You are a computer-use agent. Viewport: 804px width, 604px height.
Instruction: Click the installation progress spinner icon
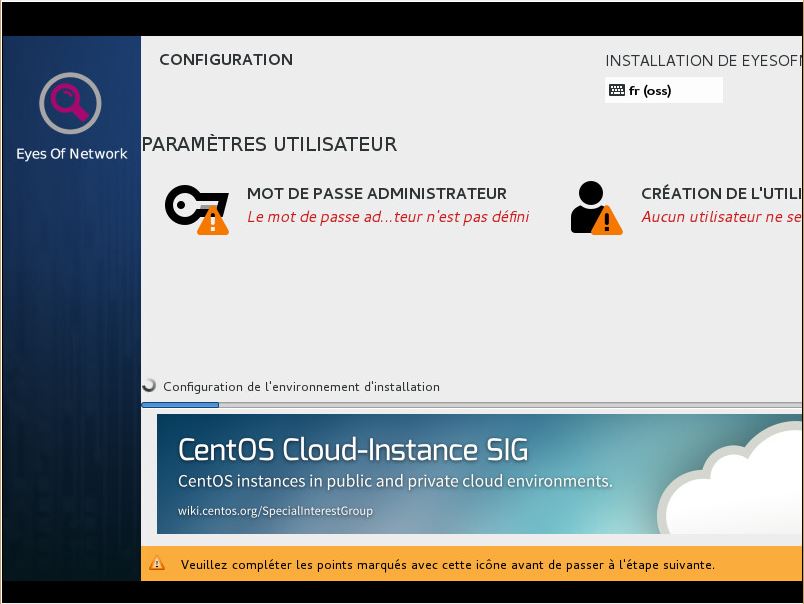(149, 386)
